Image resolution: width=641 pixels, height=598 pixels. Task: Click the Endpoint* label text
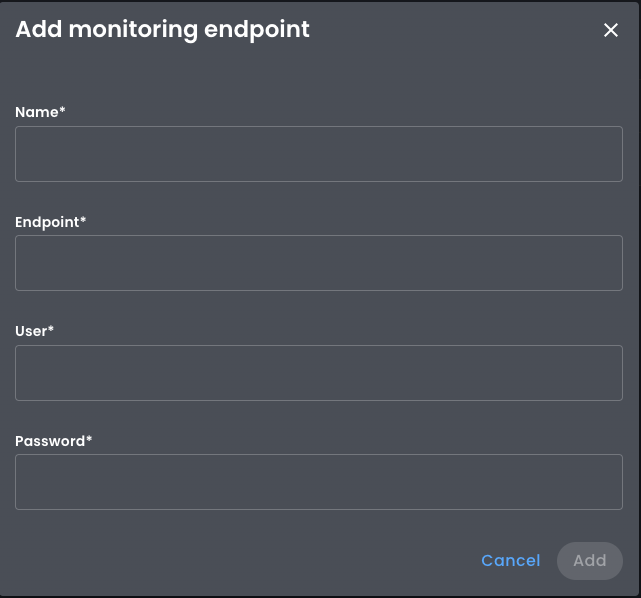point(51,222)
